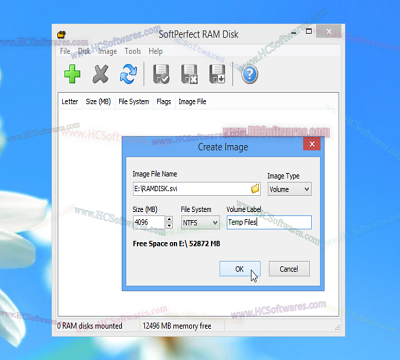Click the '0 RAM disks mounted' status text
Image resolution: width=400 pixels, height=360 pixels.
[x=89, y=326]
